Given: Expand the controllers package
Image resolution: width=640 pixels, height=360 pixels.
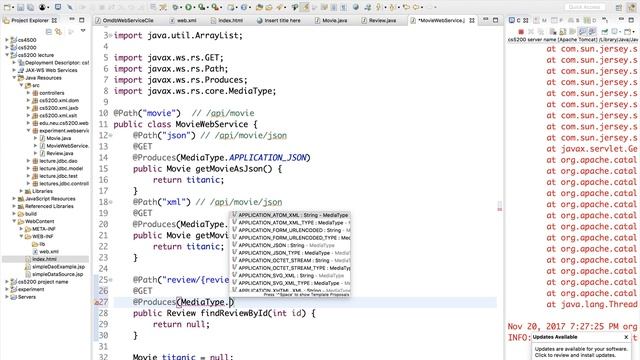Looking at the screenshot, I should coord(29,93).
